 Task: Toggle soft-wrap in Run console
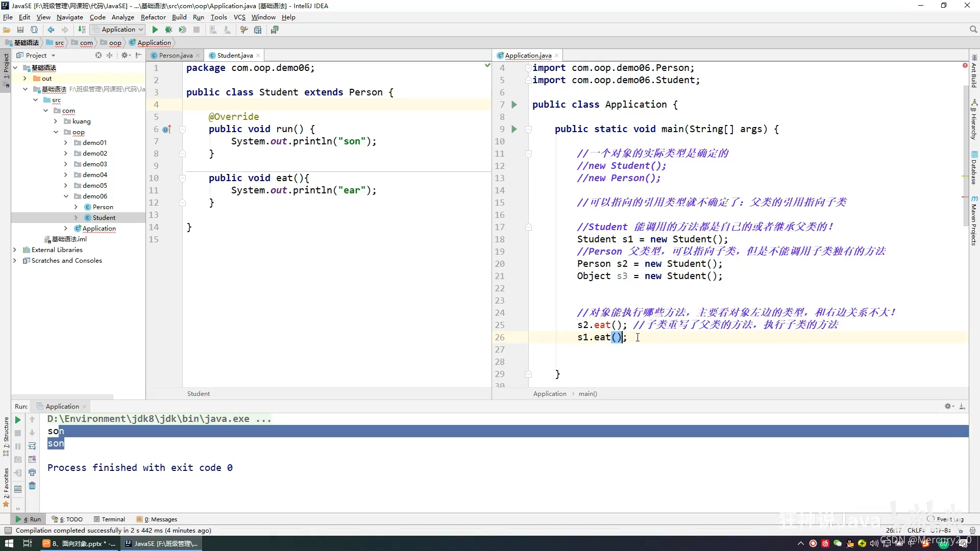pos(32,446)
